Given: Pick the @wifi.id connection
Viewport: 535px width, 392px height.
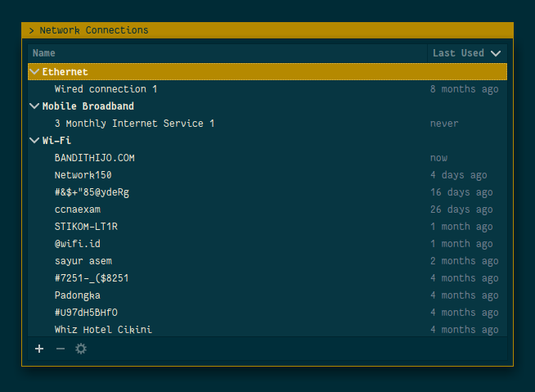Looking at the screenshot, I should pos(77,244).
